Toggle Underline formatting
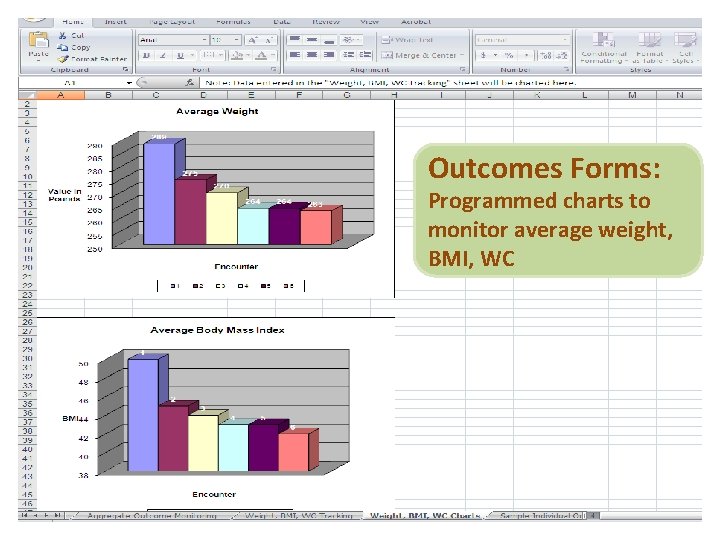This screenshot has height=540, width=720. (180, 56)
